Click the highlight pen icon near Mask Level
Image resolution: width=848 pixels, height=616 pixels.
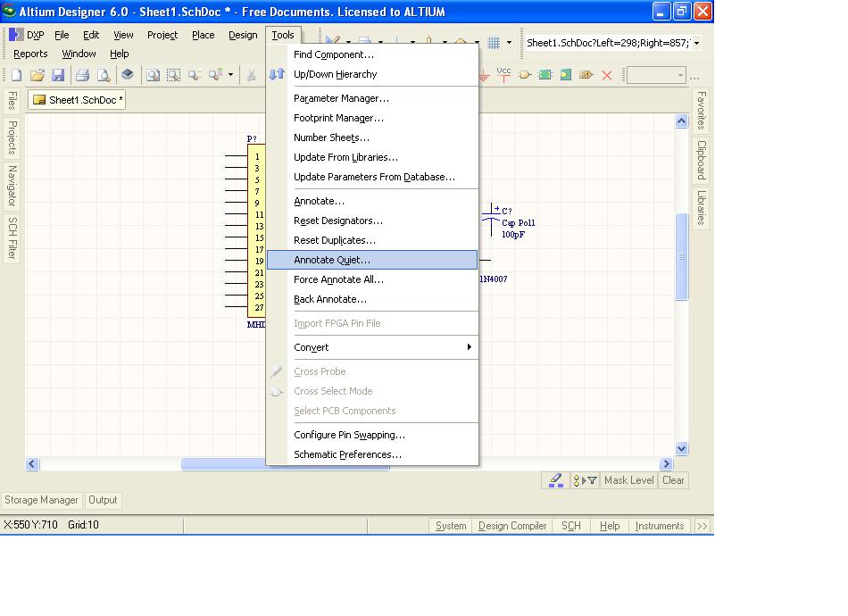pyautogui.click(x=556, y=480)
